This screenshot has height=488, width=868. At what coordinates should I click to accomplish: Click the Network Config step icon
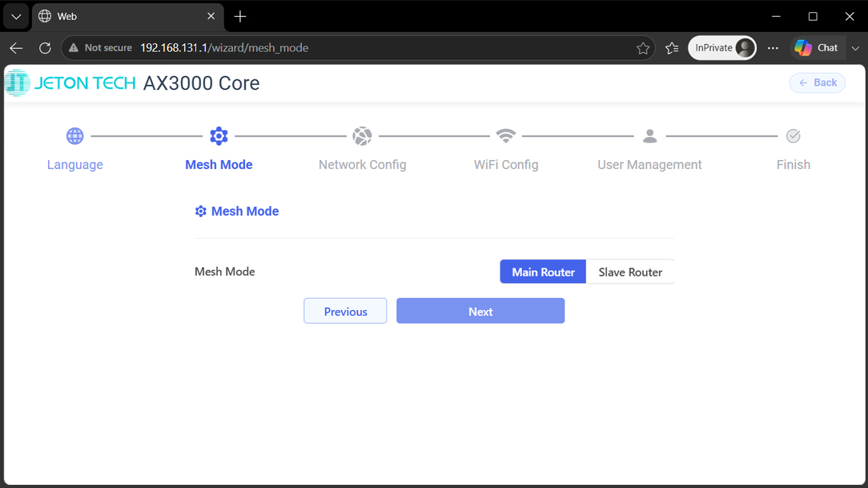362,135
